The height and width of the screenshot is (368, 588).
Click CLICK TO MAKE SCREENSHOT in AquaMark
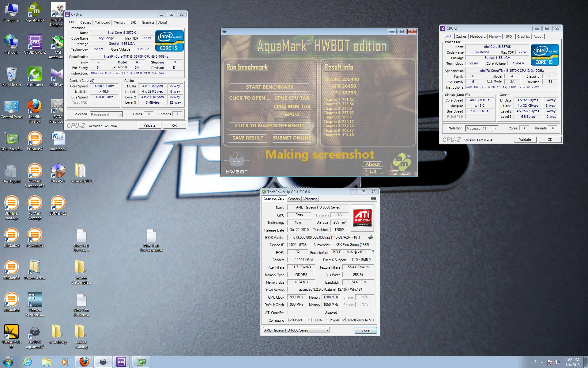(x=269, y=126)
